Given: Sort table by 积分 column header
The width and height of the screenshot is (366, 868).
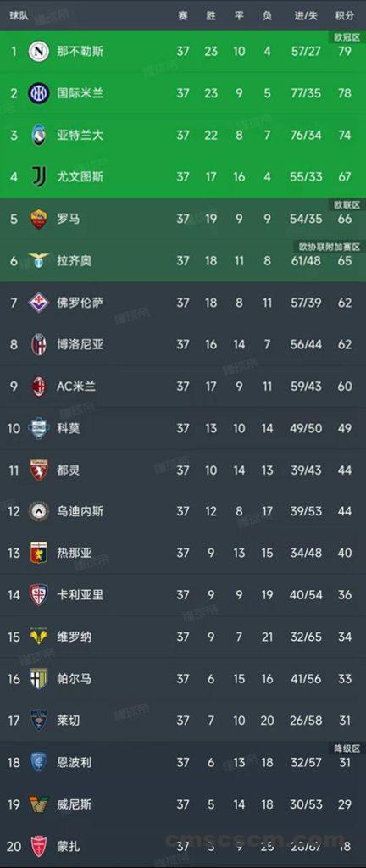Looking at the screenshot, I should (x=345, y=16).
